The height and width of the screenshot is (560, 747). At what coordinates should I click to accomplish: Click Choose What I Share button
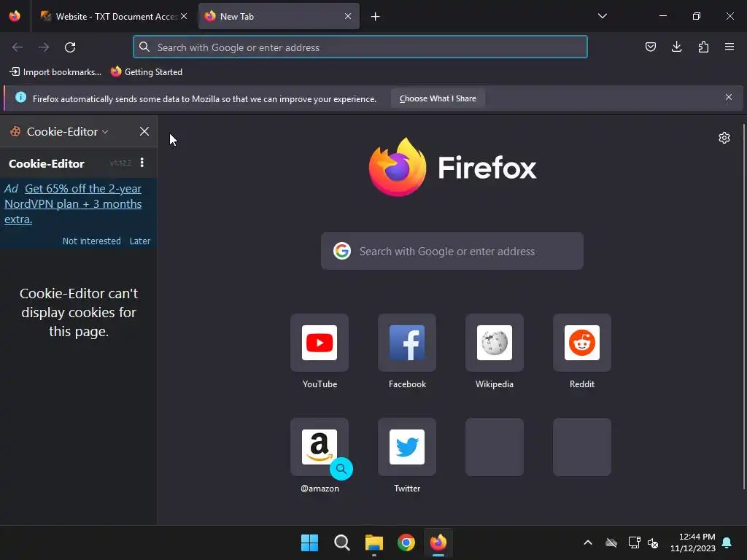tap(438, 98)
